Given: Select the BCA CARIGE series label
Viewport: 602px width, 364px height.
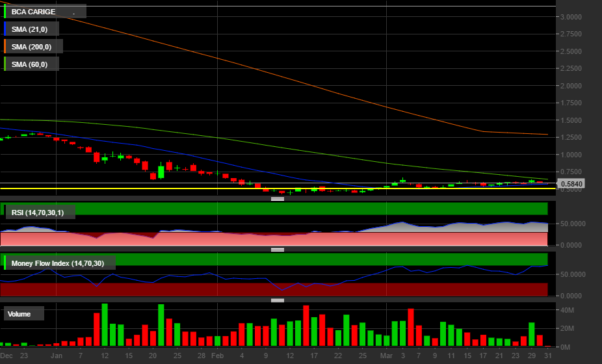Looking at the screenshot, I should tap(45, 12).
